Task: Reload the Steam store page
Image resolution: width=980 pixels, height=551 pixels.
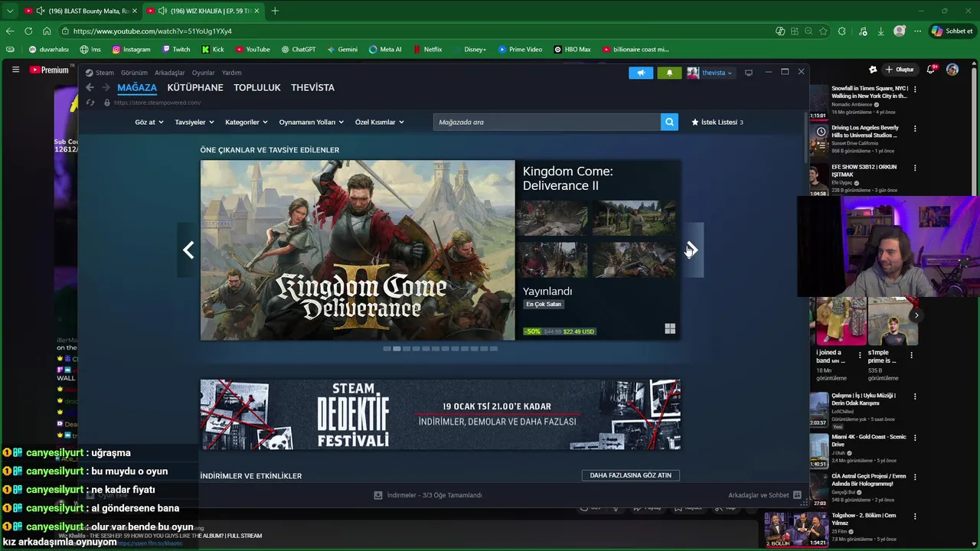Action: (x=90, y=103)
